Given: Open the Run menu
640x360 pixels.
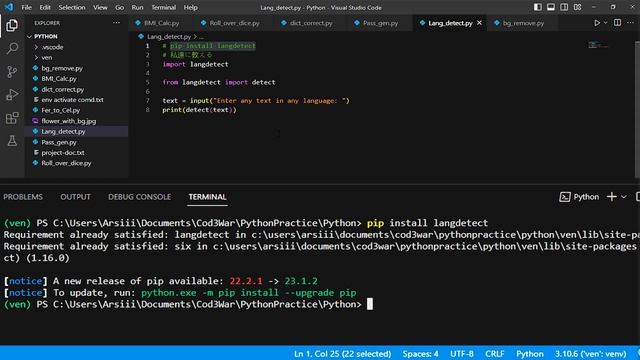Looking at the screenshot, I should [x=137, y=7].
